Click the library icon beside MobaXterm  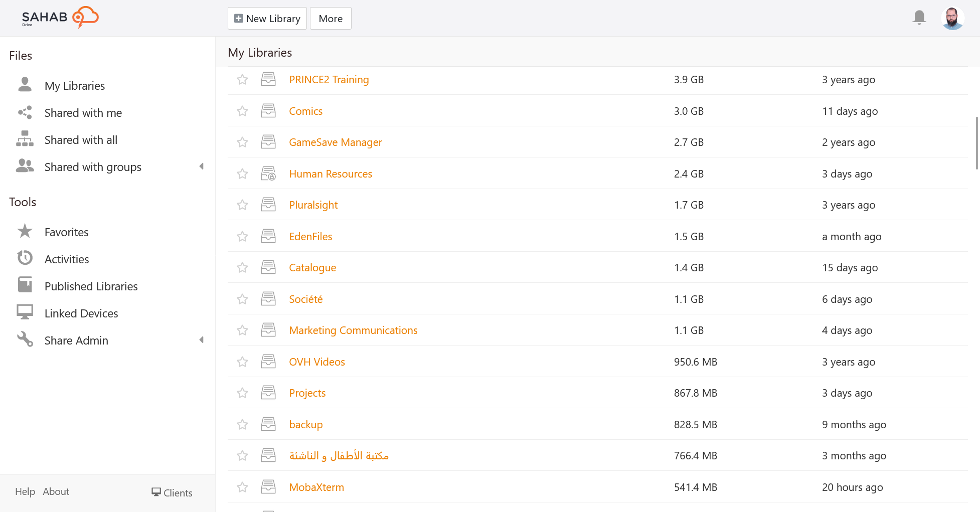(x=268, y=486)
